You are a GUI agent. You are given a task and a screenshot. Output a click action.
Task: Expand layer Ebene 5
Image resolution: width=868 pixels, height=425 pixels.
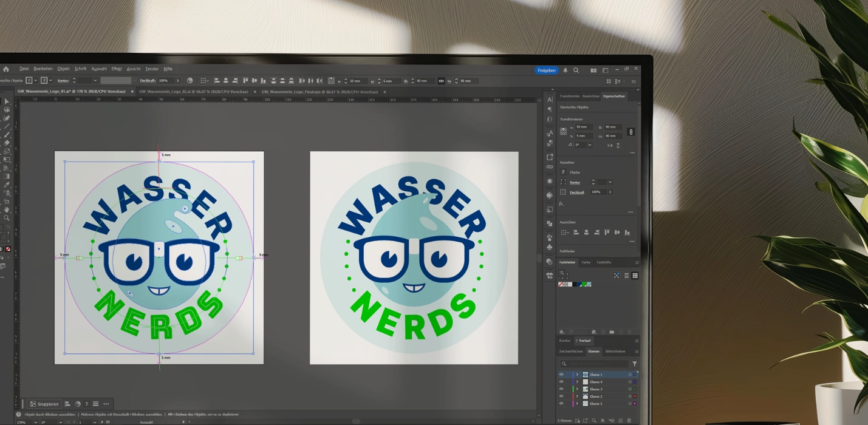(x=577, y=404)
